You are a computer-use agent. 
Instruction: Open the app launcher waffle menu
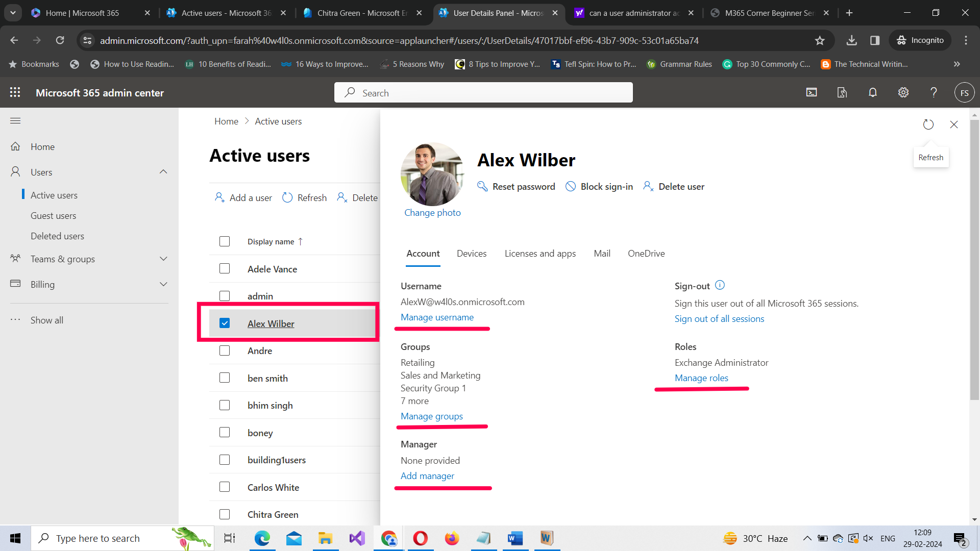pos(15,92)
